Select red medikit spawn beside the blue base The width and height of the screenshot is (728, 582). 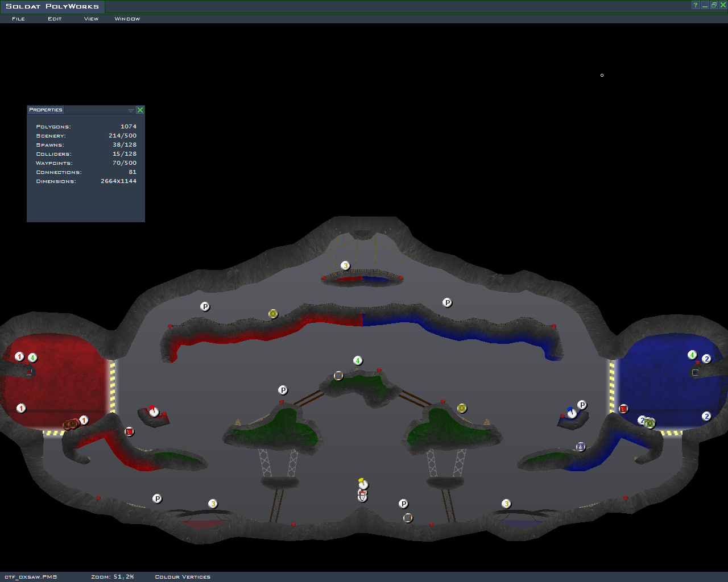(623, 409)
